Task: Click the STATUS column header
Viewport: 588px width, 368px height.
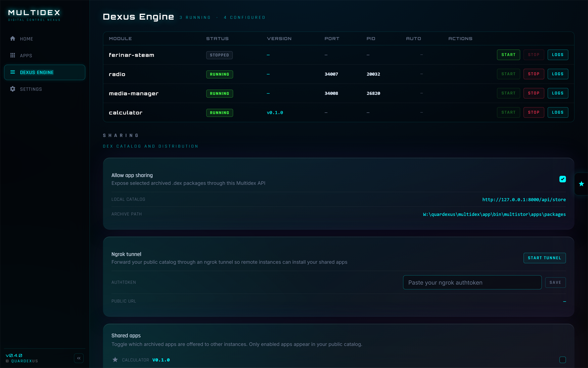Action: tap(217, 39)
